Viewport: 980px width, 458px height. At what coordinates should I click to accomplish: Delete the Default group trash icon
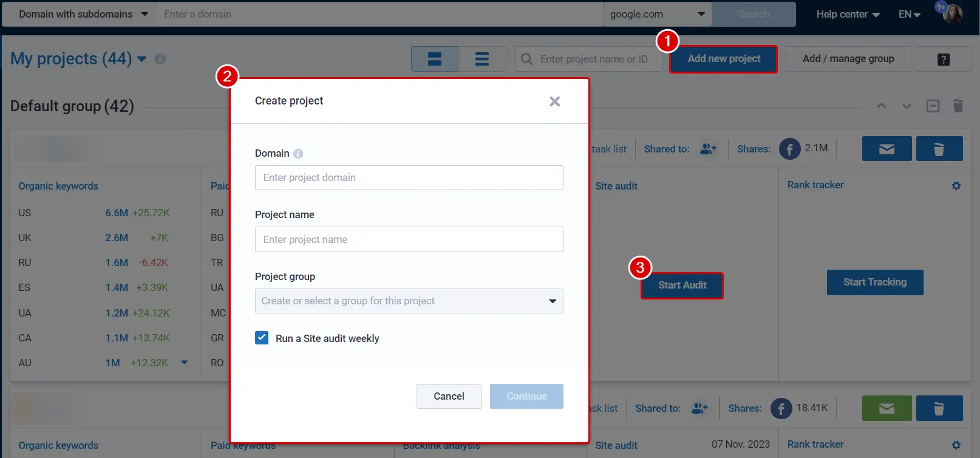958,106
